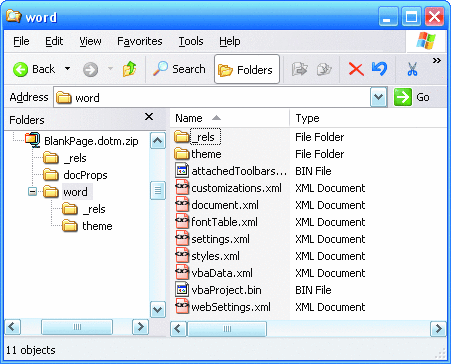Select the theme folder in file list
Screen dimensions: 451x364
pyautogui.click(x=206, y=154)
